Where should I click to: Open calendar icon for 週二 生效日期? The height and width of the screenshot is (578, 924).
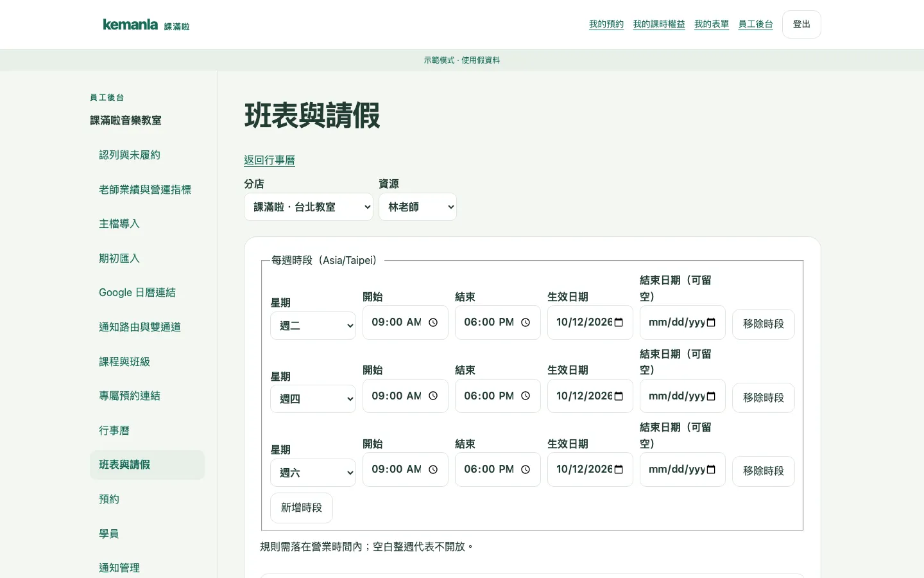[x=619, y=322]
